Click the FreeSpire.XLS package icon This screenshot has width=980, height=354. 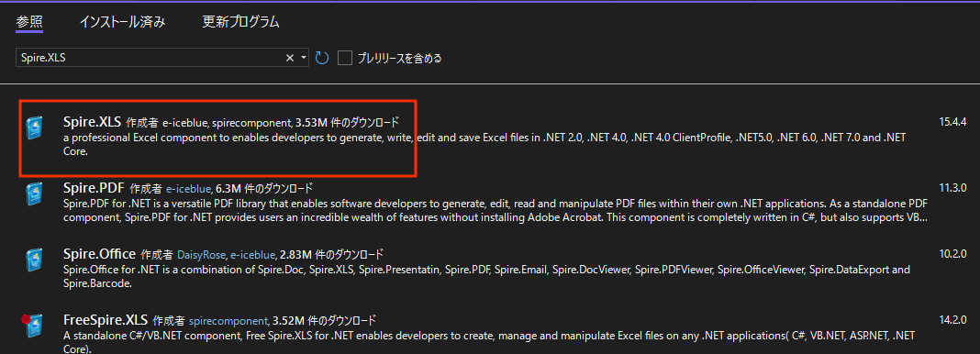pyautogui.click(x=32, y=327)
